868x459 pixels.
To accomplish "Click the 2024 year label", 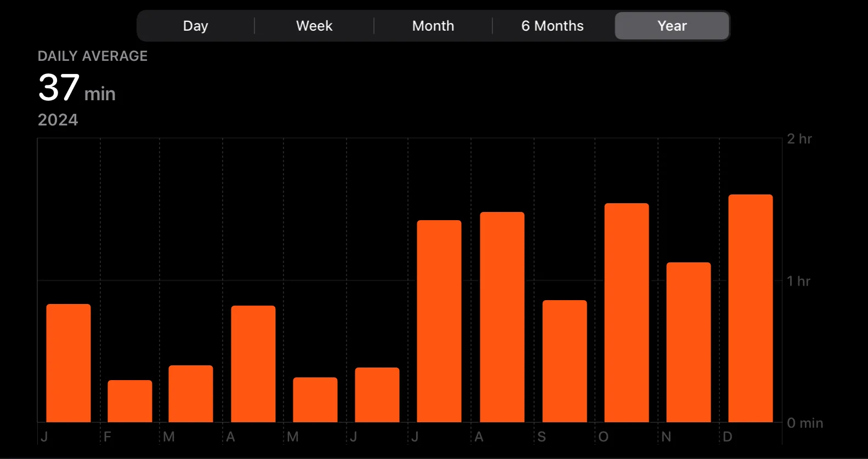I will tap(58, 120).
